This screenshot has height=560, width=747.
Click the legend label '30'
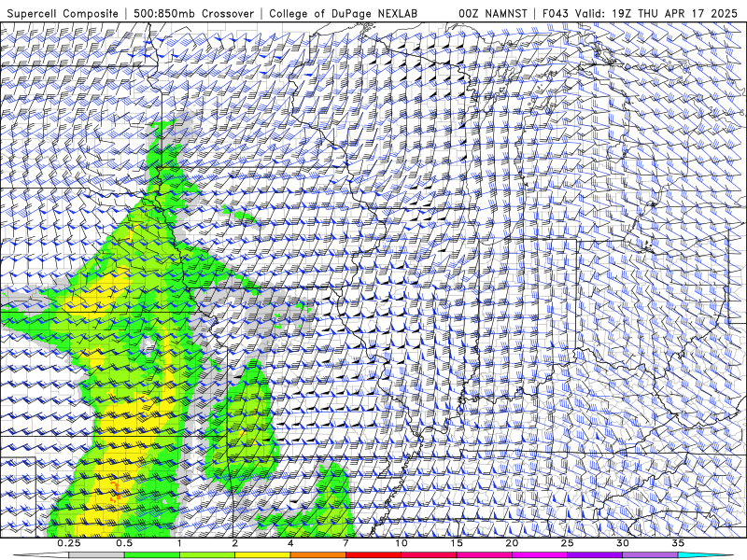(623, 543)
